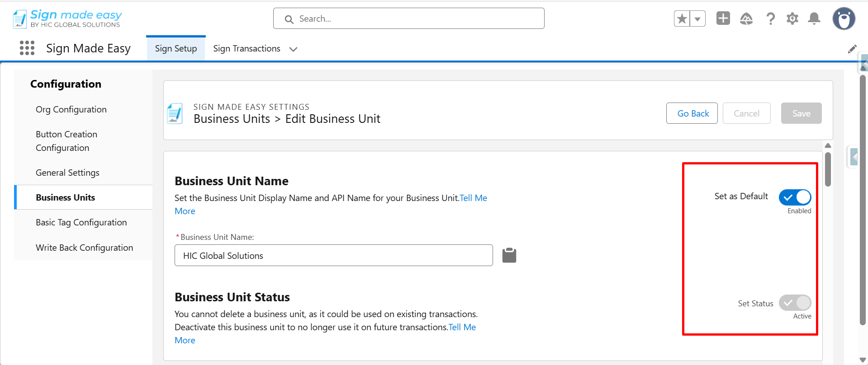868x365 pixels.
Task: Open the Setup gear icon
Action: point(792,19)
